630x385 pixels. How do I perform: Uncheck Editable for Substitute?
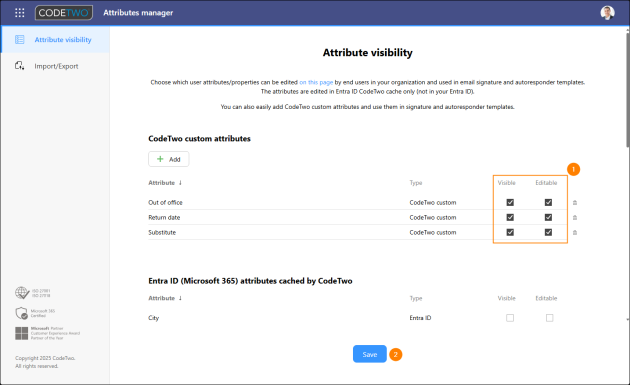click(548, 232)
